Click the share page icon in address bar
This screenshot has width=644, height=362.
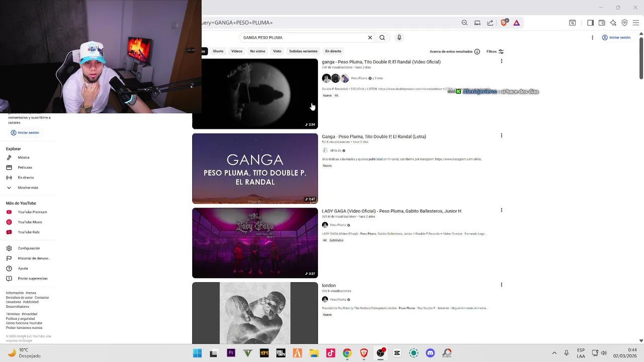click(x=490, y=23)
